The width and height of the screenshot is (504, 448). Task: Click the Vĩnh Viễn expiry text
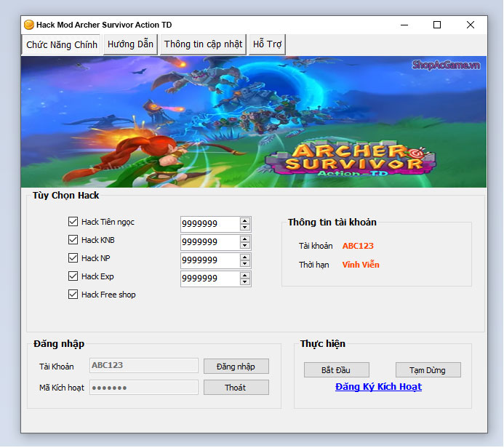coord(361,265)
